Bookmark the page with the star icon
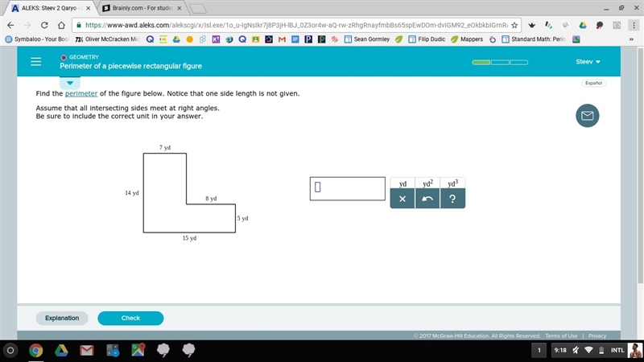Image resolution: width=644 pixels, height=362 pixels. click(x=514, y=25)
